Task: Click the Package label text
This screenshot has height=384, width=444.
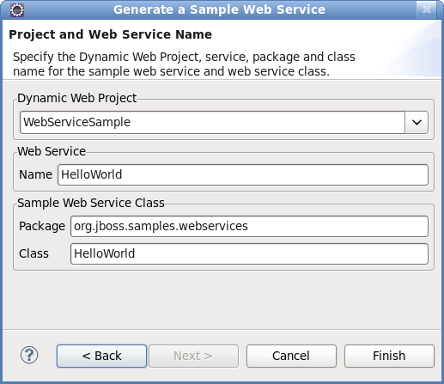Action: [42, 226]
